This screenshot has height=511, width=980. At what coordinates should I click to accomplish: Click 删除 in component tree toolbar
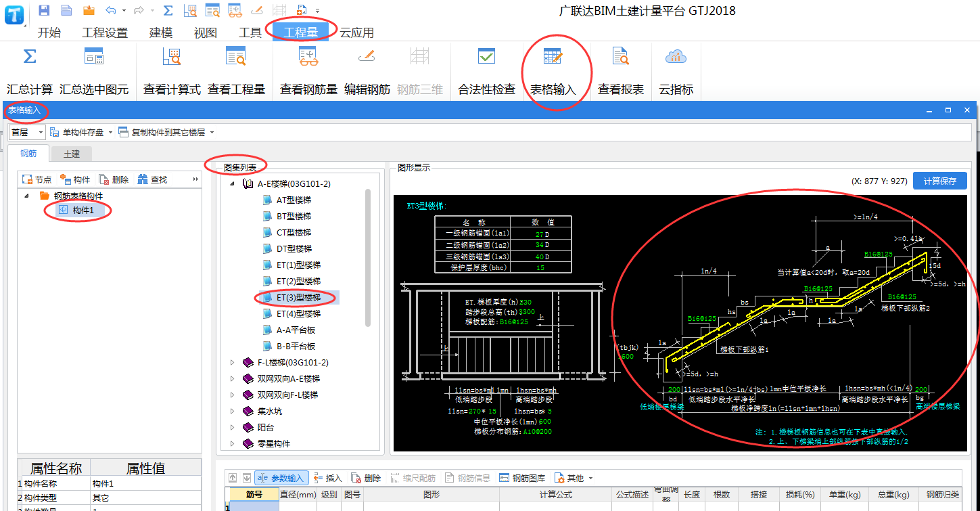click(x=114, y=179)
